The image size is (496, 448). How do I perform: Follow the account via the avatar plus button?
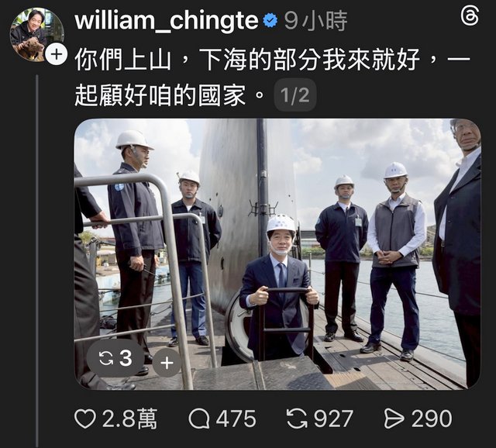tap(57, 54)
